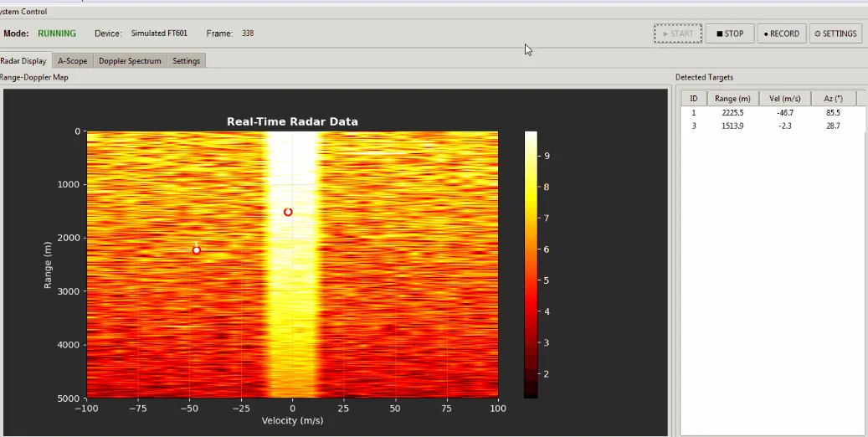
Task: Click the target marker near 1500 m range
Action: pyautogui.click(x=288, y=212)
